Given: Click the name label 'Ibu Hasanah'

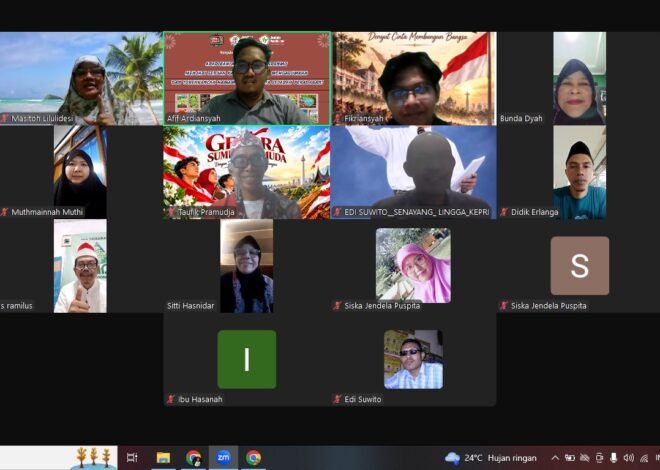Looking at the screenshot, I should point(200,399).
